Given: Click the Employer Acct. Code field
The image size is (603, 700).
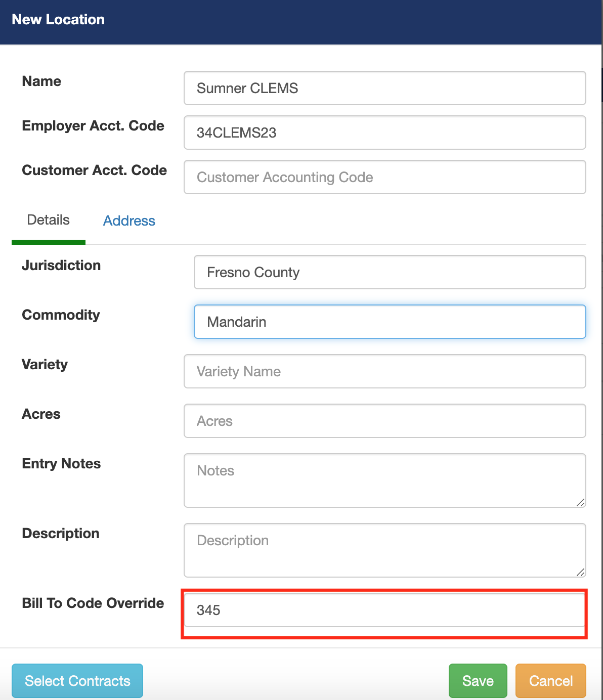Looking at the screenshot, I should [x=384, y=133].
